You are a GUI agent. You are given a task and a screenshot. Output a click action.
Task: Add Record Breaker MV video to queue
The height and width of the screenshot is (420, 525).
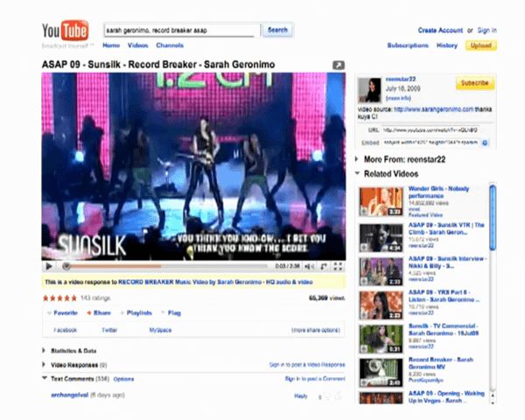364,382
